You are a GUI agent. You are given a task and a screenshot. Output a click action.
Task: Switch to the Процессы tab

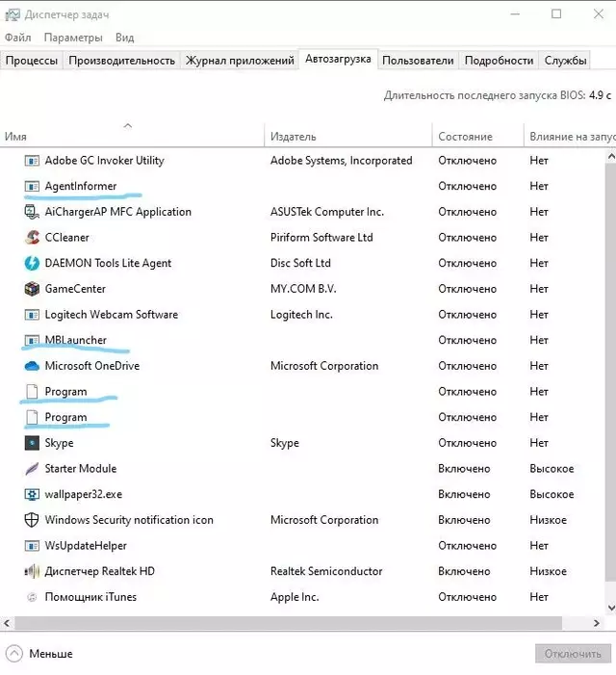tap(32, 61)
